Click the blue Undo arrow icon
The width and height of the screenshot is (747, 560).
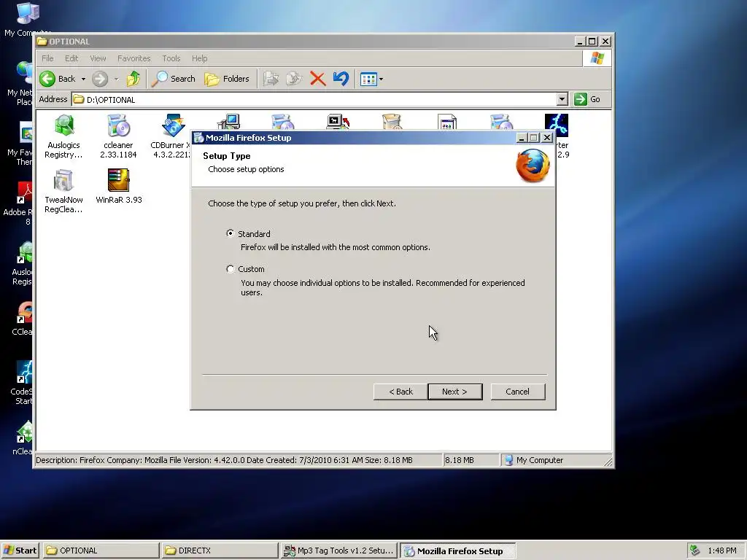341,79
